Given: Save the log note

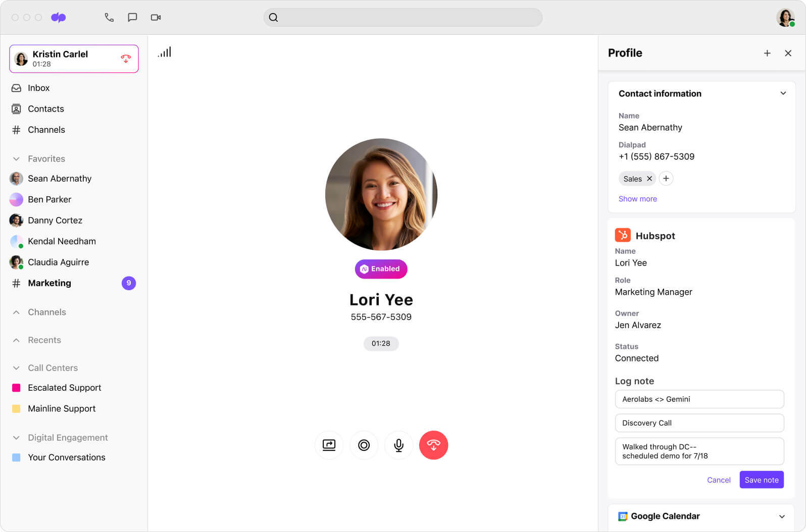Looking at the screenshot, I should pos(762,480).
